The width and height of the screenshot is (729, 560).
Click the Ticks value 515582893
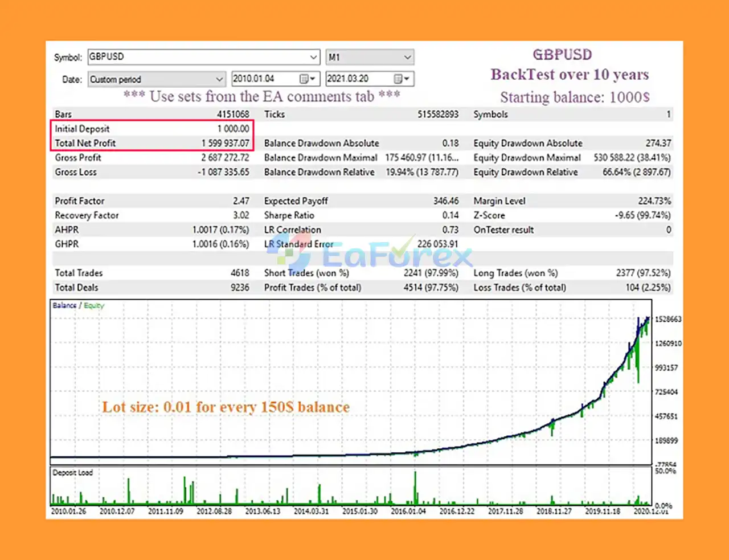438,114
